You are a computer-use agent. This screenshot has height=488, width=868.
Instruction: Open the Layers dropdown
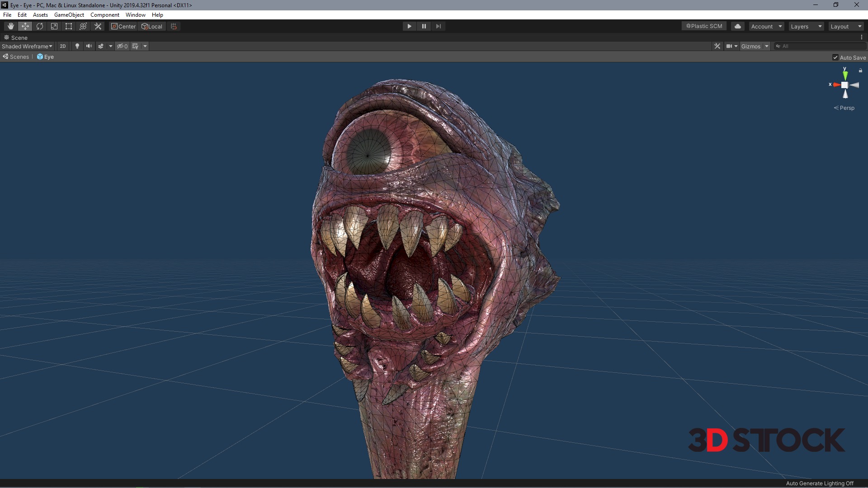coord(806,26)
